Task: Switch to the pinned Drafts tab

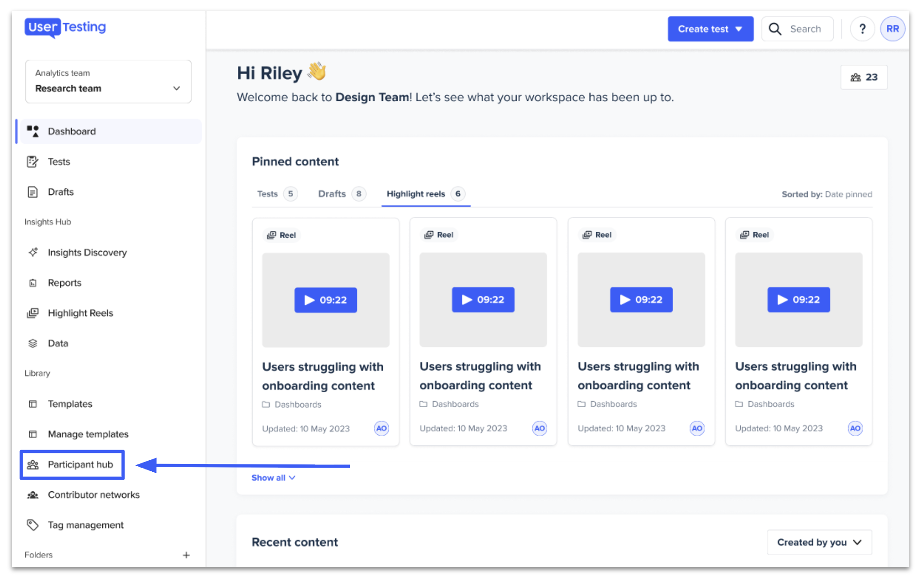Action: (x=342, y=194)
